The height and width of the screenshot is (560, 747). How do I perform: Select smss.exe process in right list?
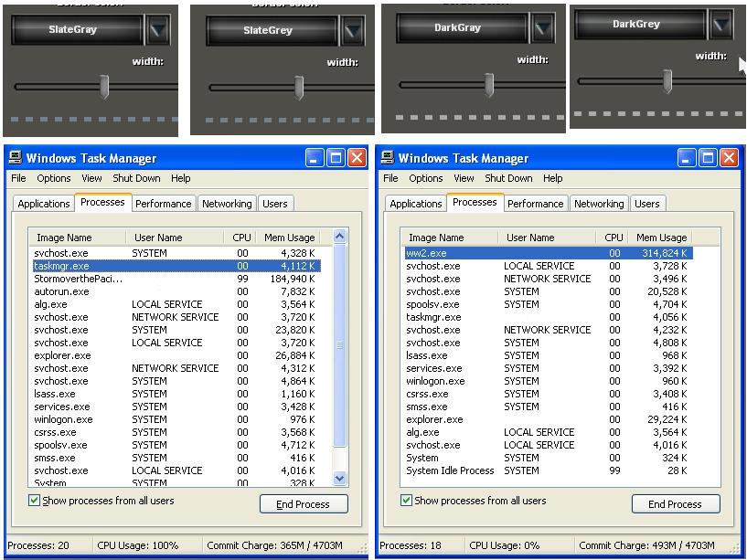pyautogui.click(x=549, y=407)
